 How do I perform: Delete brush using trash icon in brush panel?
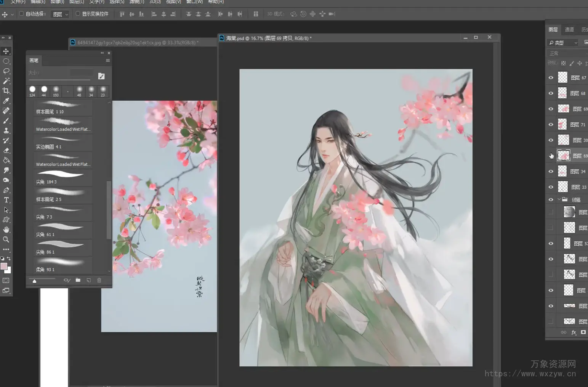coord(99,280)
